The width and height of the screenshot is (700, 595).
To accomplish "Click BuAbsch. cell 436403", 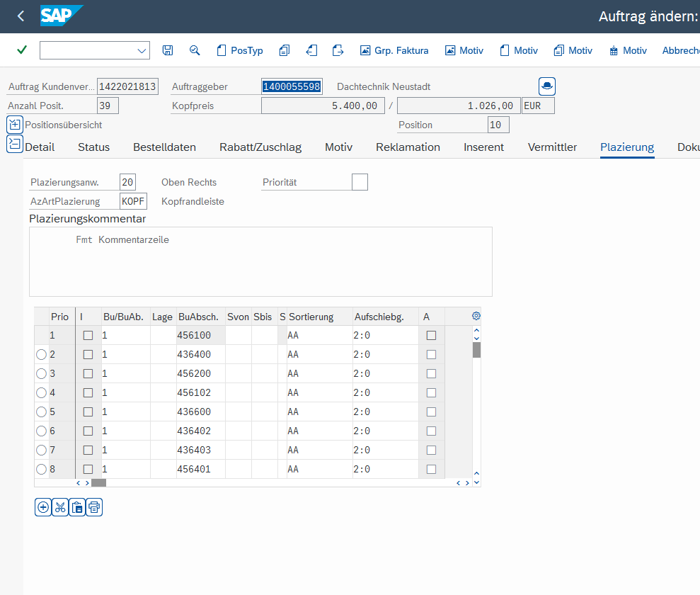I will click(x=201, y=450).
